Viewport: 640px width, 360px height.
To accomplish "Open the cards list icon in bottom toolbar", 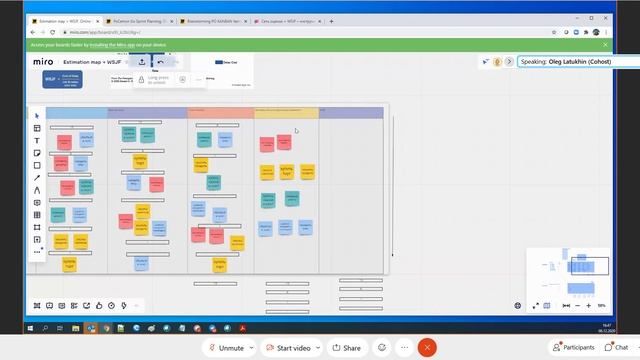I will click(x=74, y=305).
